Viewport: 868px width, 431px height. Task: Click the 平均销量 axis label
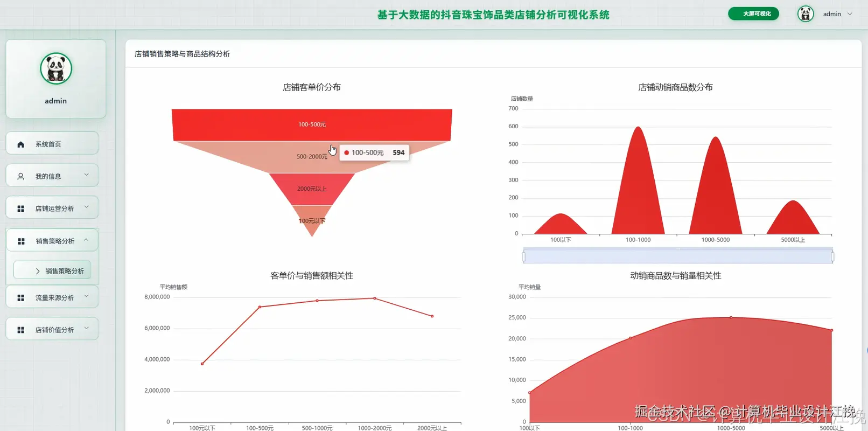pyautogui.click(x=529, y=287)
